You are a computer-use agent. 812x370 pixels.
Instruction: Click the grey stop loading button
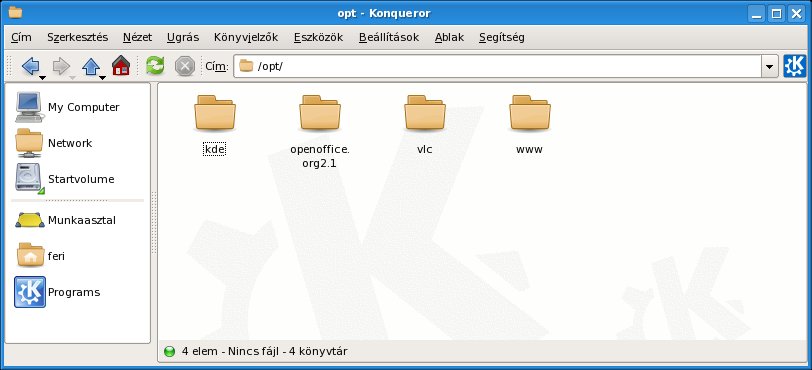tap(185, 66)
